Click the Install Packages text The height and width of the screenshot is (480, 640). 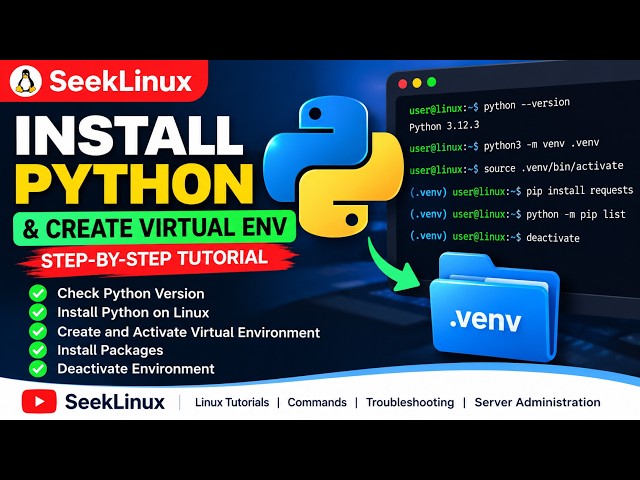(110, 350)
